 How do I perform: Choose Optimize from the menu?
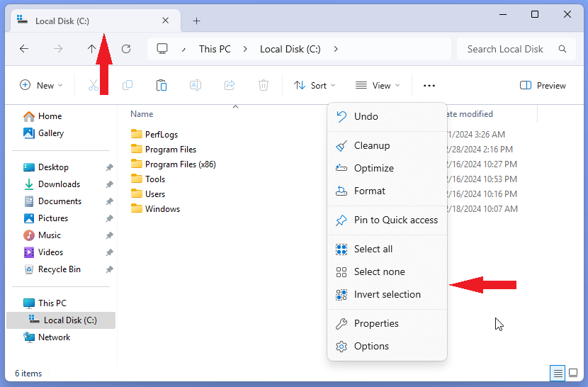click(x=387, y=168)
